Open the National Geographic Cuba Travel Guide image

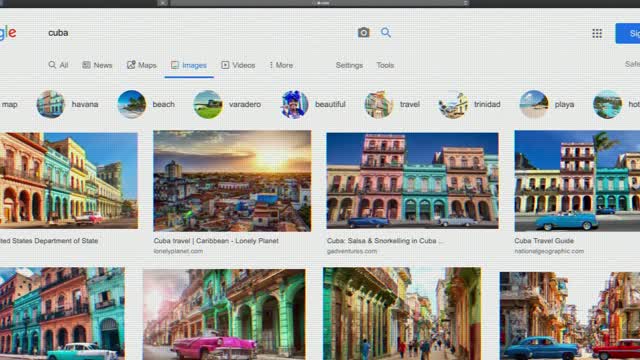pos(577,181)
